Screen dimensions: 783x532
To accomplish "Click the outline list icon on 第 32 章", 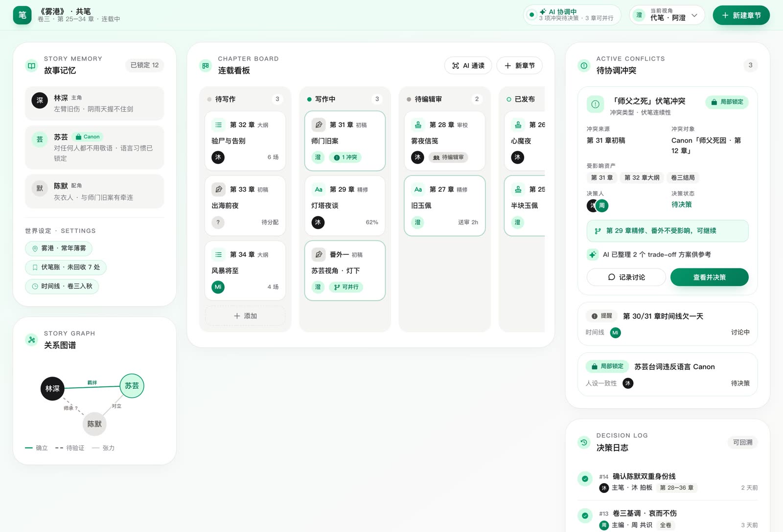I will point(218,125).
